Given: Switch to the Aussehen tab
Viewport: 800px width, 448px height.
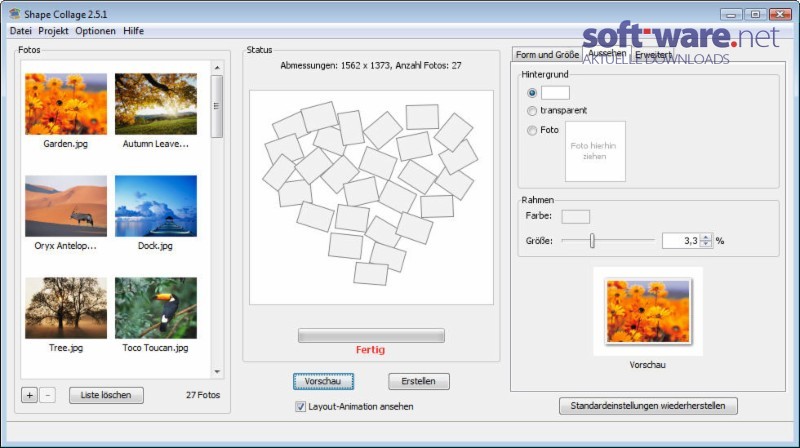Looking at the screenshot, I should pos(607,53).
